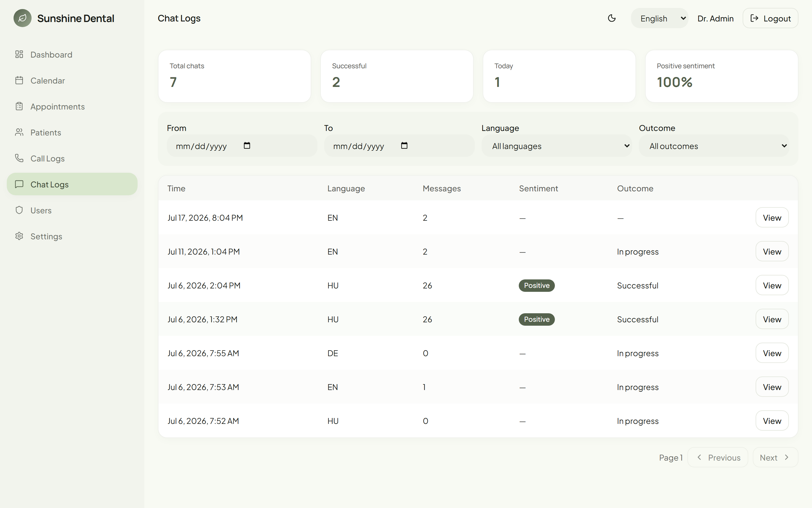Screen dimensions: 812x508
Task: Click the To date input field
Action: click(x=399, y=146)
